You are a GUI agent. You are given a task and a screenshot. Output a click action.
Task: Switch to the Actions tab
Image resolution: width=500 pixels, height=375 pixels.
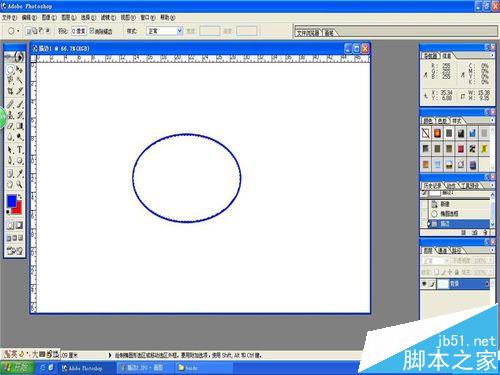(x=451, y=185)
